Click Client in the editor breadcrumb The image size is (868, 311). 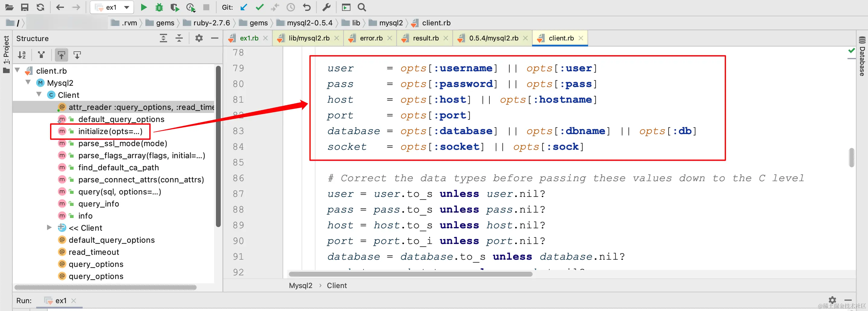click(x=337, y=285)
